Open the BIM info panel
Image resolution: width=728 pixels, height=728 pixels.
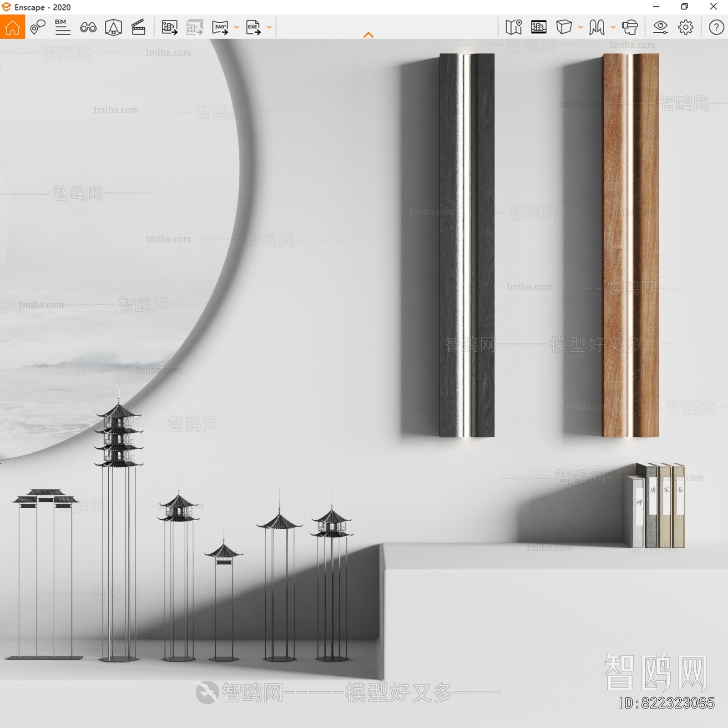point(62,27)
